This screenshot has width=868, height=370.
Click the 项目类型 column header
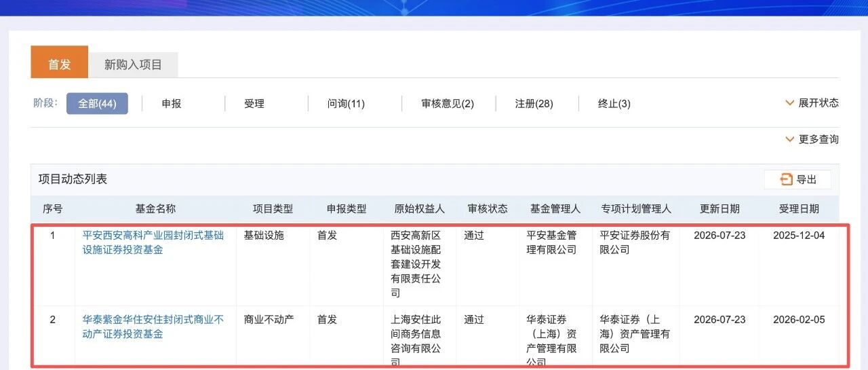(273, 208)
